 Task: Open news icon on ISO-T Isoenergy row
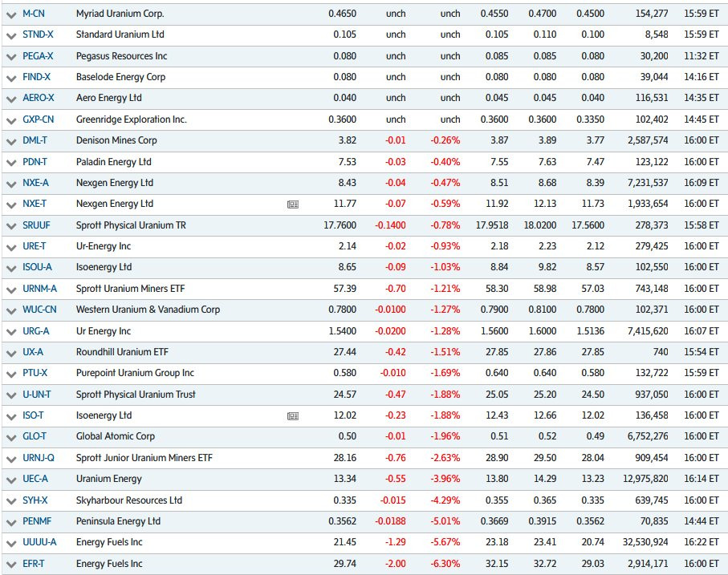pos(292,416)
